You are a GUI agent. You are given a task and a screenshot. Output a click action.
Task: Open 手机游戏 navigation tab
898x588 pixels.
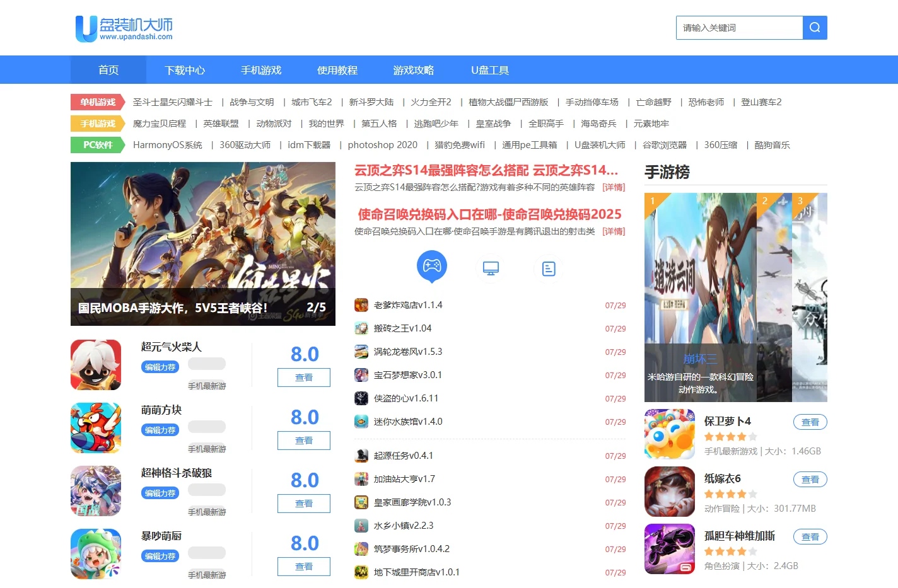[261, 70]
